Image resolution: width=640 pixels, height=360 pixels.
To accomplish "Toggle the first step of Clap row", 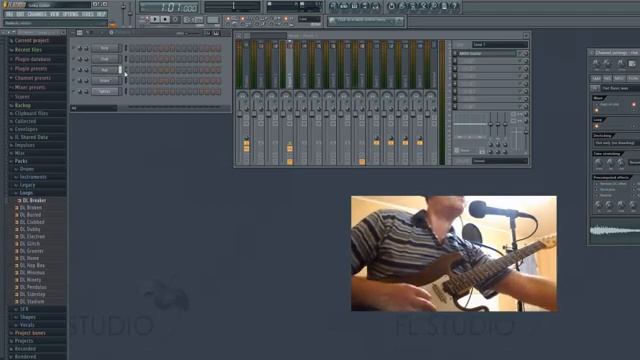I will coord(133,59).
